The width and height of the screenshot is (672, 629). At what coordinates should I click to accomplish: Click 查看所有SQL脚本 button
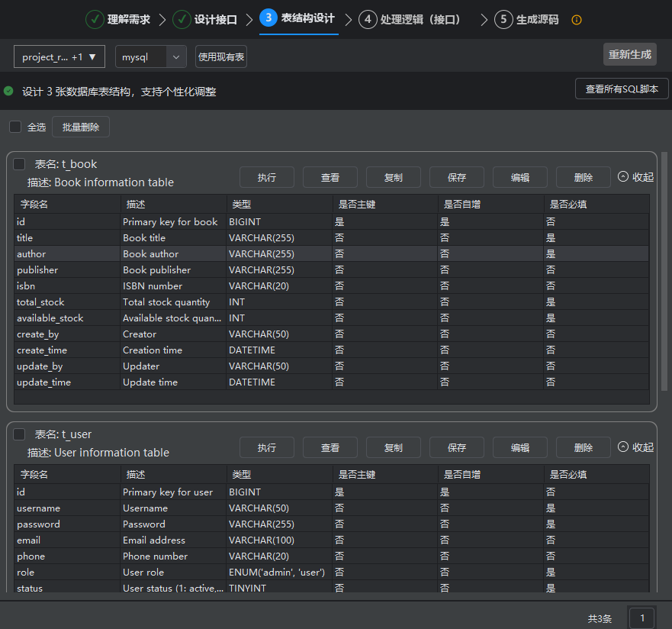coord(622,89)
